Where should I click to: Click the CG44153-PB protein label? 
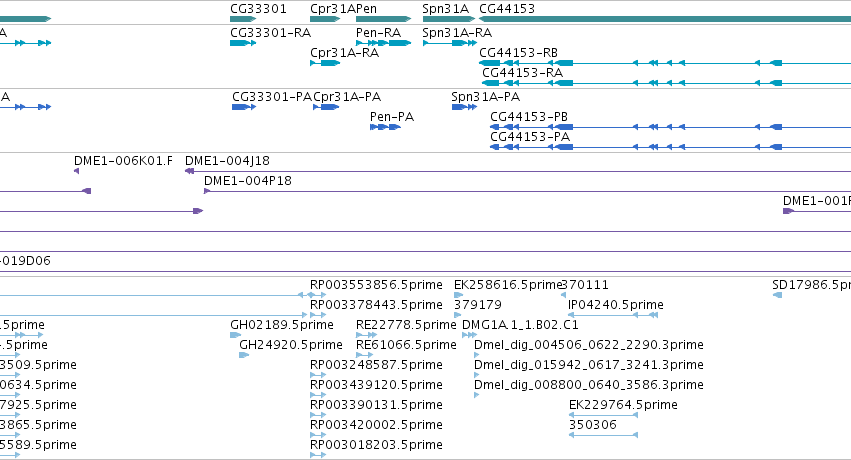coord(529,117)
